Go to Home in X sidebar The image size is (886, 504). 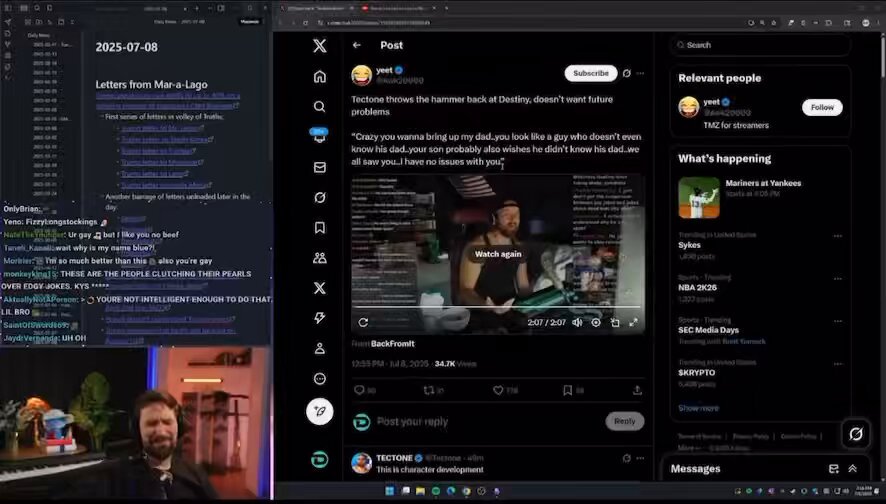320,76
